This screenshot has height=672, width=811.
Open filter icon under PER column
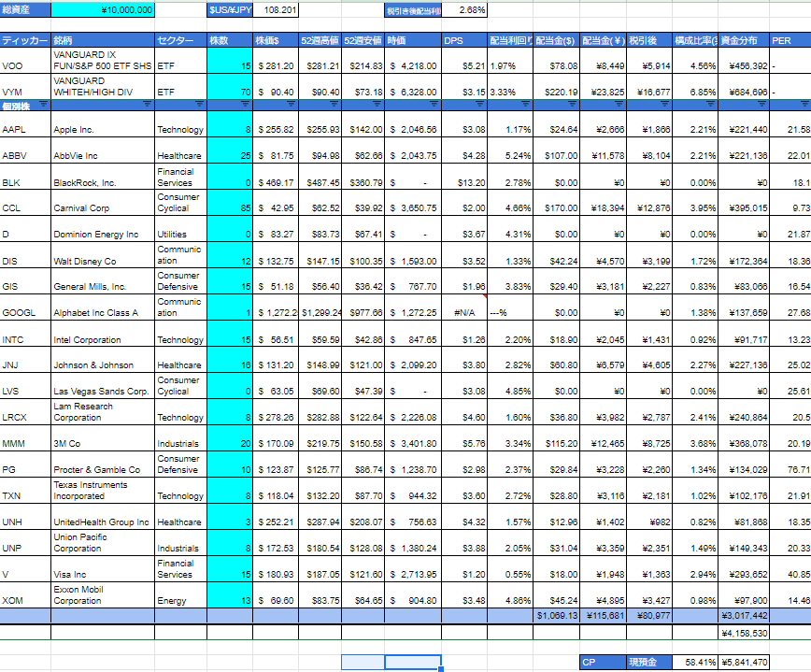[804, 105]
